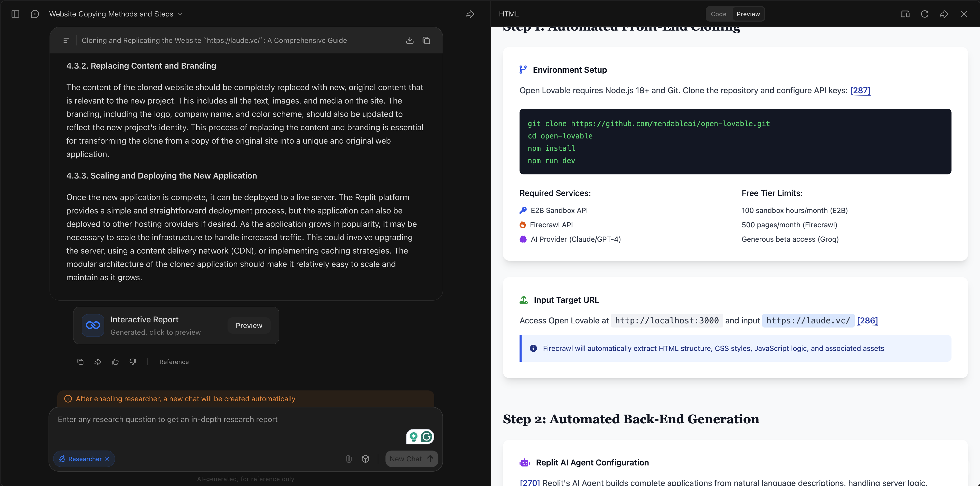Start a new chat with plus bubble icon
The height and width of the screenshot is (486, 980).
pos(35,14)
